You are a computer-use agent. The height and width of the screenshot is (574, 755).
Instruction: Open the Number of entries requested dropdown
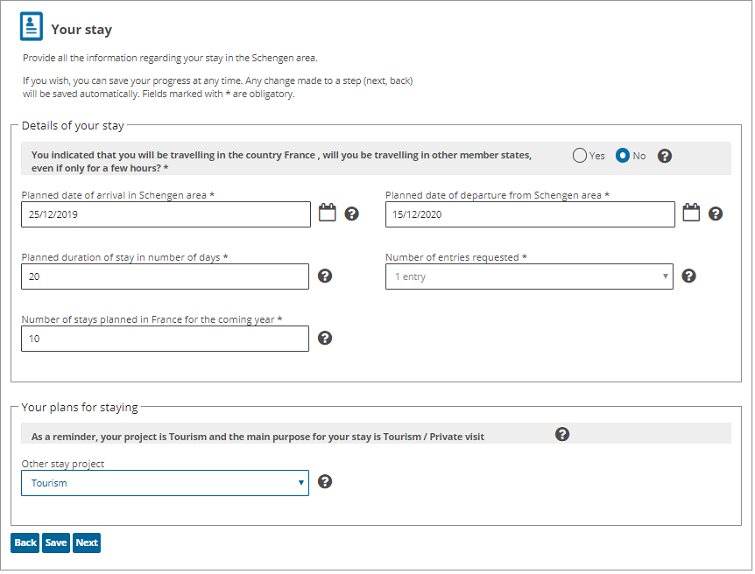point(529,277)
